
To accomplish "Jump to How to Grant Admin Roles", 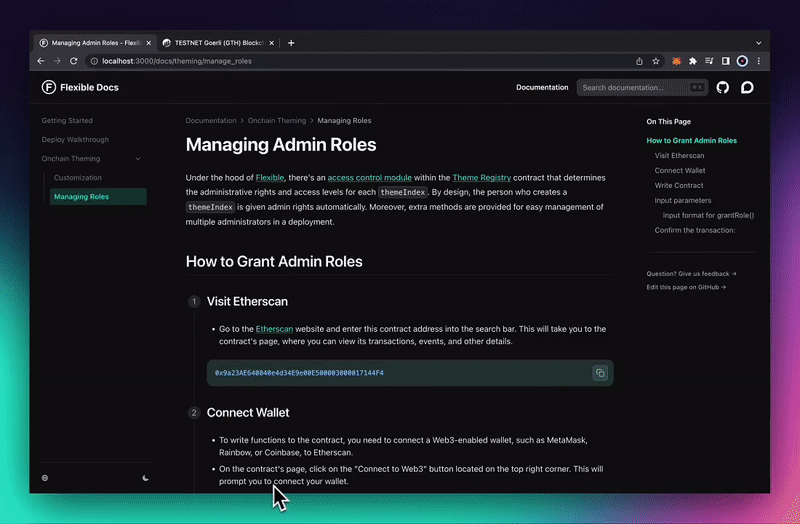I will (x=691, y=140).
